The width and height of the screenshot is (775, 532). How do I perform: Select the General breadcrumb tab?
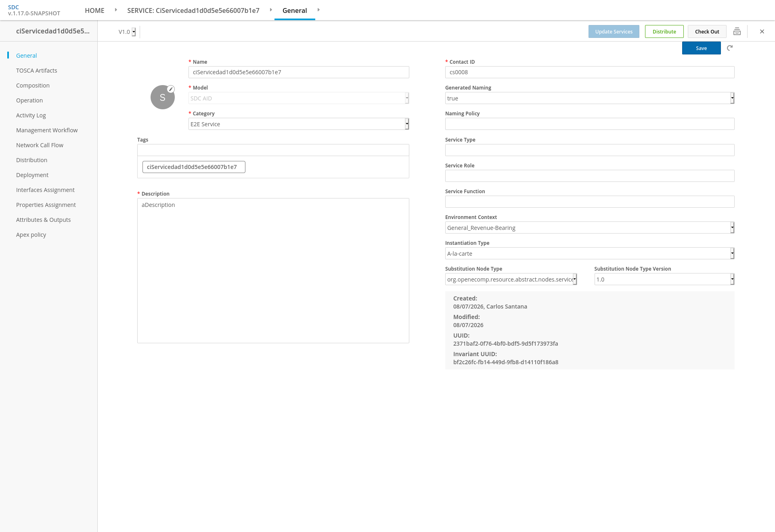(295, 10)
